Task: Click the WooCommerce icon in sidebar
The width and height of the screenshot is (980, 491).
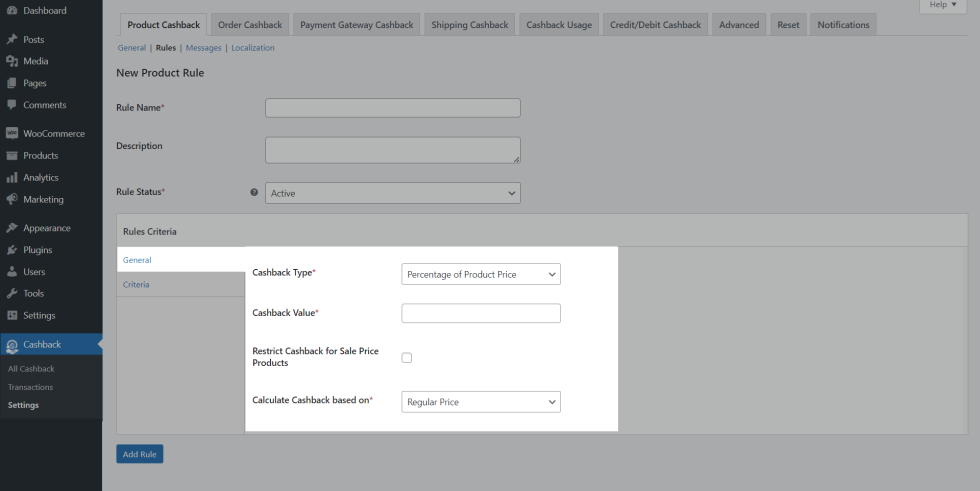Action: pos(12,134)
